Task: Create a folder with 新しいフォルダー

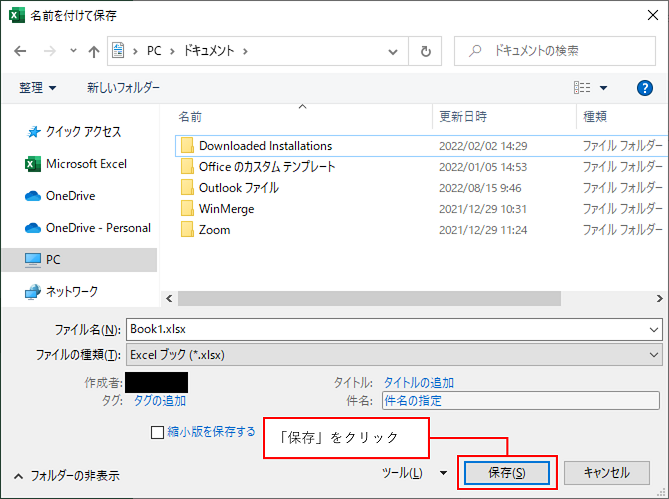Action: [x=123, y=88]
